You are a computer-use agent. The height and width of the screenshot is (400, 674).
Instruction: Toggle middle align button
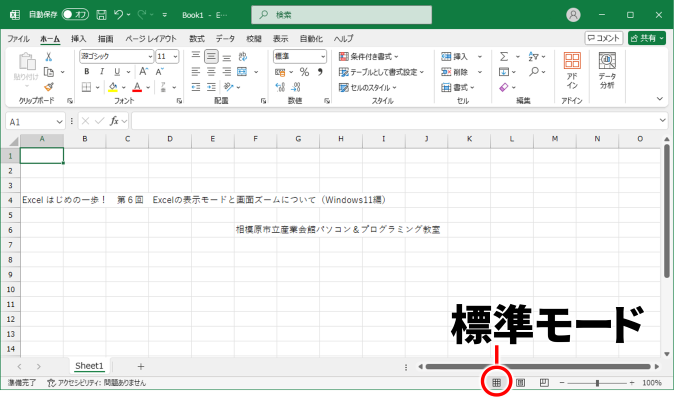point(211,56)
